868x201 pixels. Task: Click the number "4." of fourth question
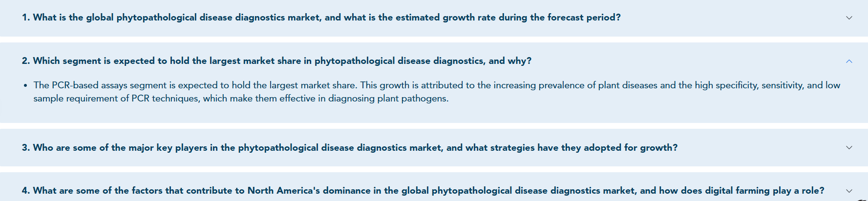click(26, 191)
